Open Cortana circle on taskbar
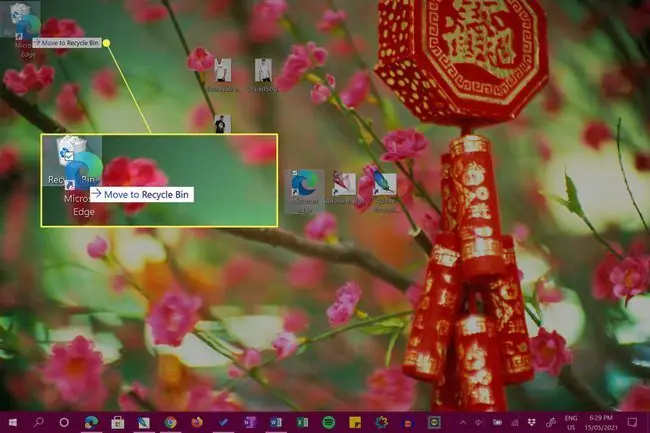The width and height of the screenshot is (650, 433). coord(64,422)
